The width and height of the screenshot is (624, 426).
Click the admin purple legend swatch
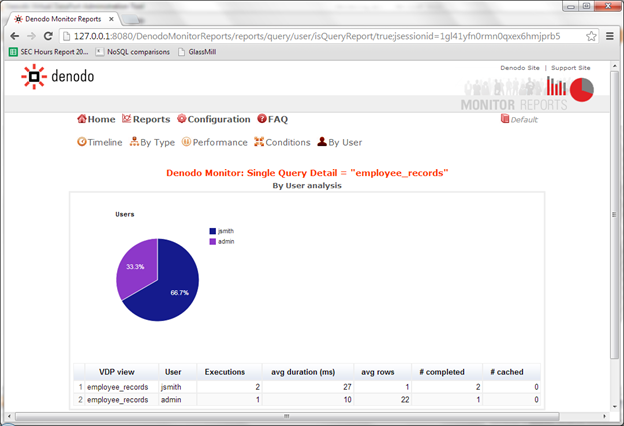click(213, 241)
